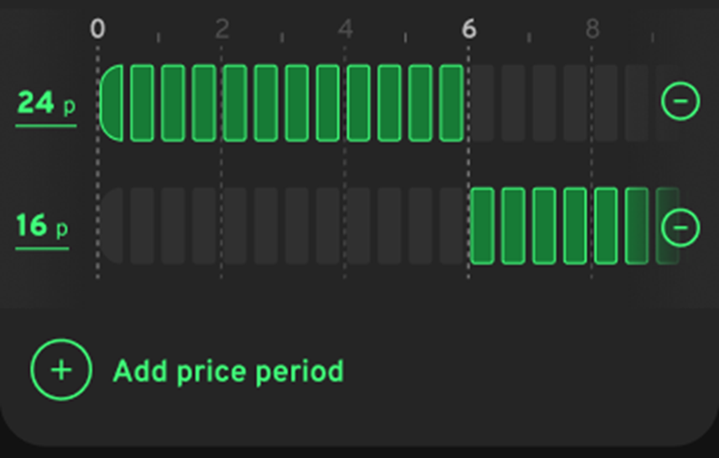Select hour 6 on timeline scale
Viewport: 719px width, 458px height.
click(469, 29)
